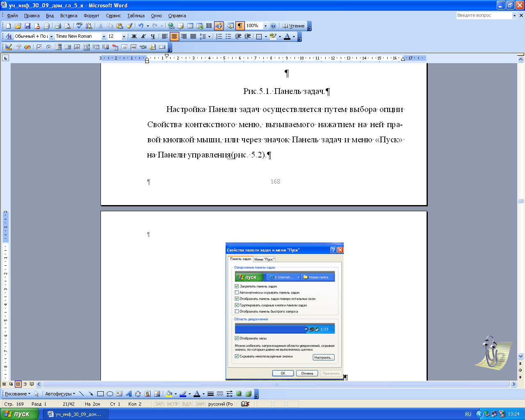Expand the Borders dropdown arrow
Screen dimensions: 525x420
click(x=266, y=37)
